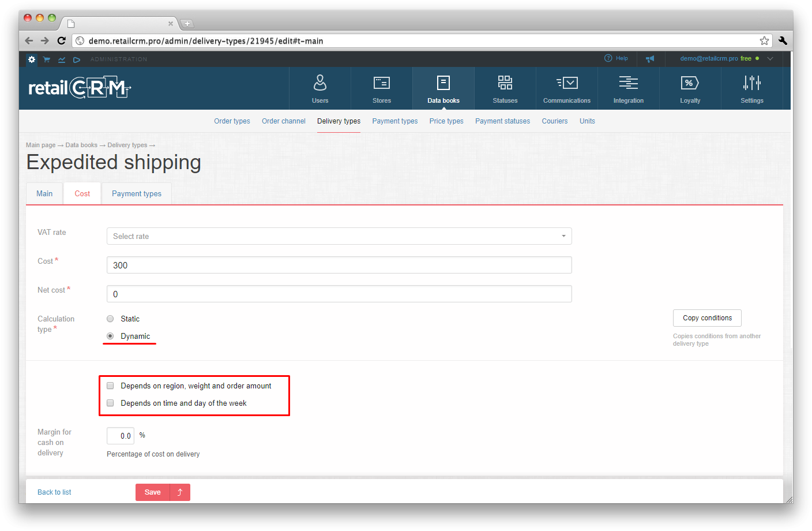The height and width of the screenshot is (531, 812).
Task: Open the Loyalty percent icon
Action: pyautogui.click(x=690, y=83)
